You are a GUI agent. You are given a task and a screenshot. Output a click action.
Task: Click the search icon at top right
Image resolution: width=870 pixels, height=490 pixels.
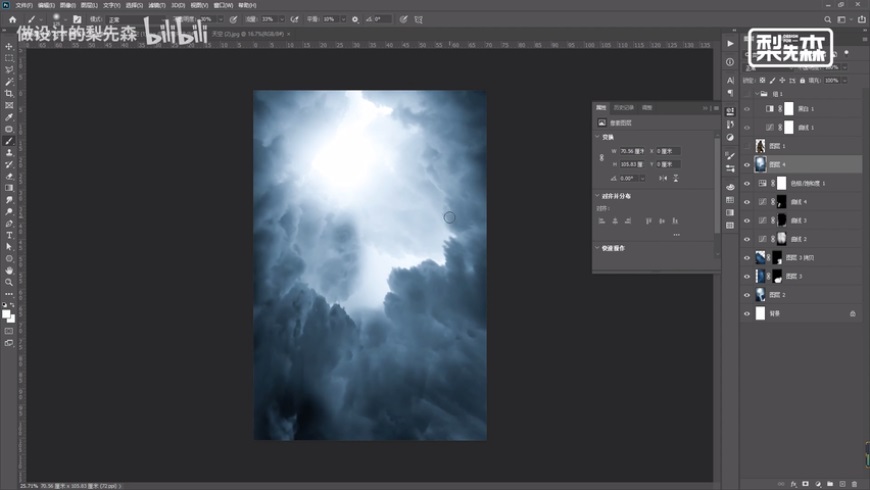827,19
